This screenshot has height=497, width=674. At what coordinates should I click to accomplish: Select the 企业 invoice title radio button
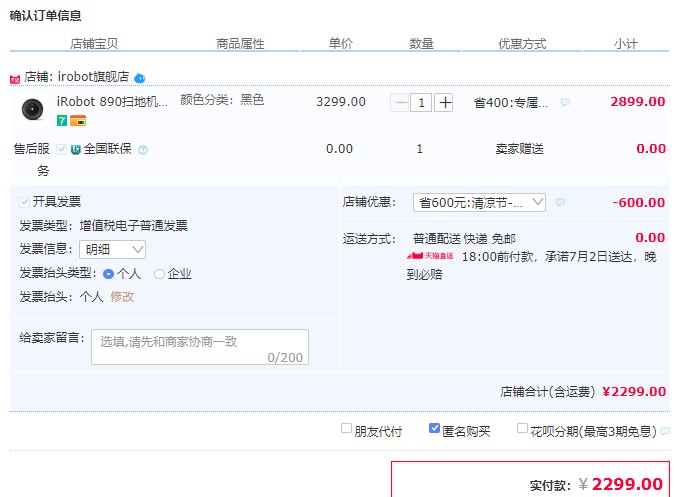point(159,274)
